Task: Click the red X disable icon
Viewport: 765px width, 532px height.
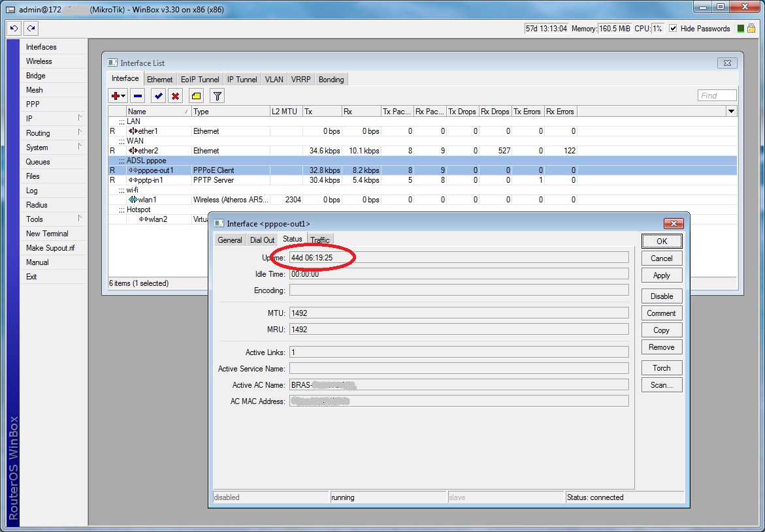Action: click(x=175, y=96)
